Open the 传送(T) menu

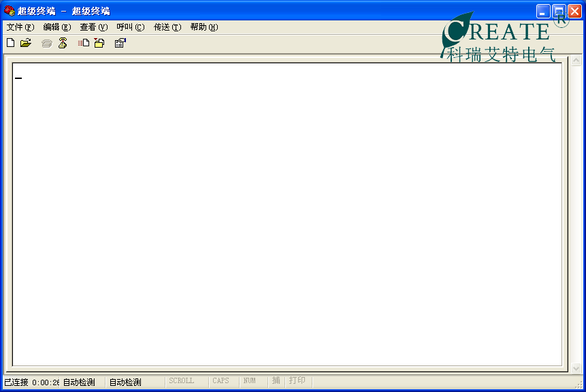tap(167, 27)
